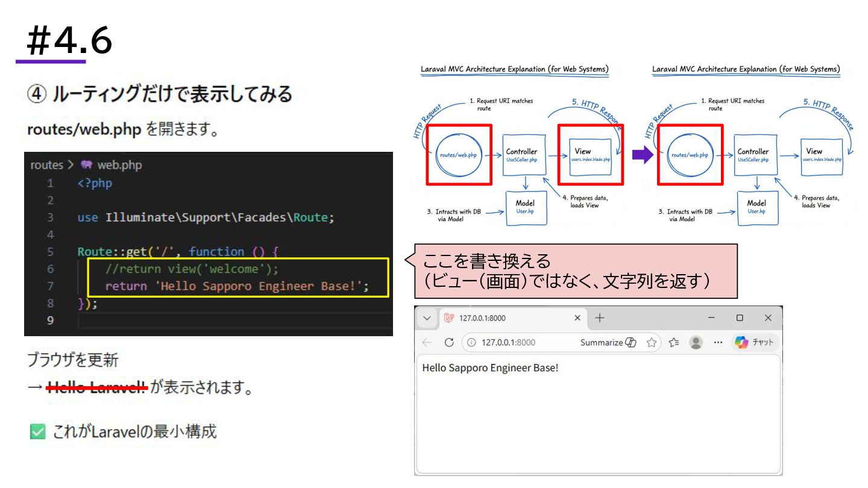The height and width of the screenshot is (488, 868).
Task: Open the browser profile avatar
Action: pyautogui.click(x=696, y=342)
